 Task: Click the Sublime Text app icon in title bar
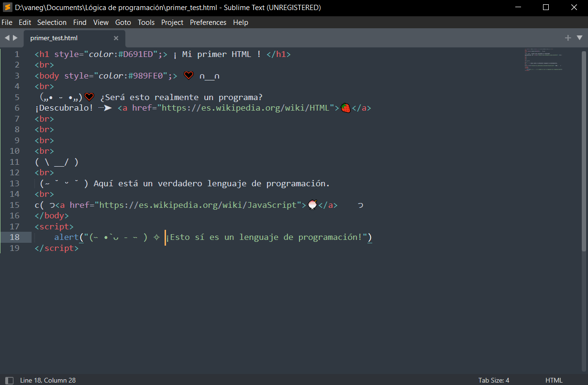click(x=7, y=7)
